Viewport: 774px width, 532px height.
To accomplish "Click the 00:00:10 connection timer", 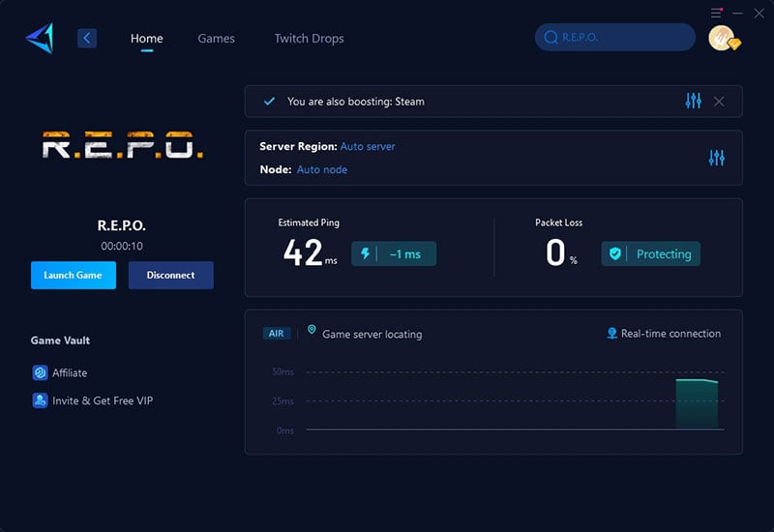I will [122, 246].
